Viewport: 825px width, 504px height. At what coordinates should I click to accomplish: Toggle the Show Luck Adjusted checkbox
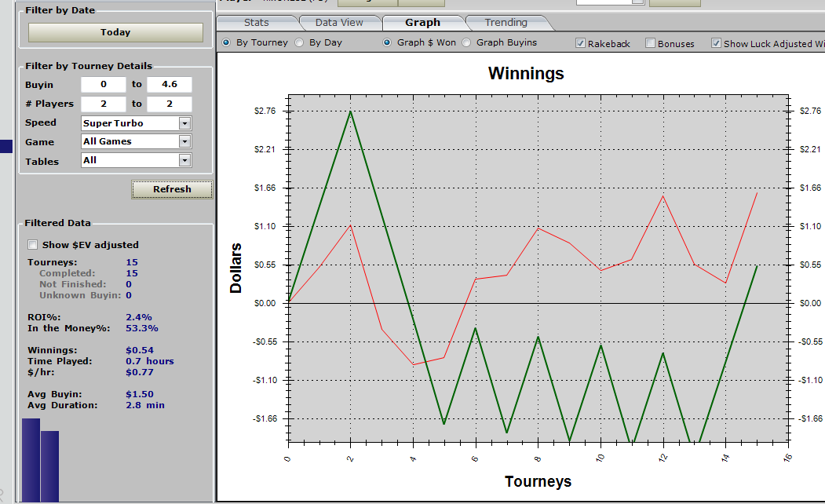click(x=716, y=43)
